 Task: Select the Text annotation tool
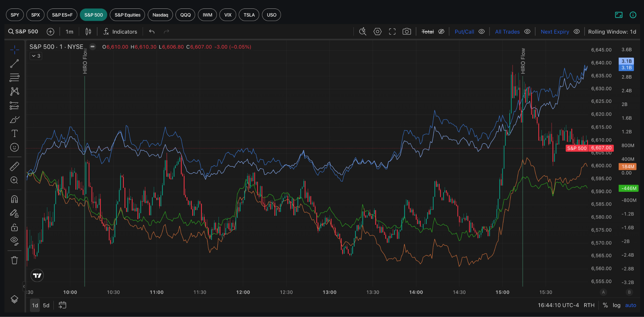pos(14,133)
